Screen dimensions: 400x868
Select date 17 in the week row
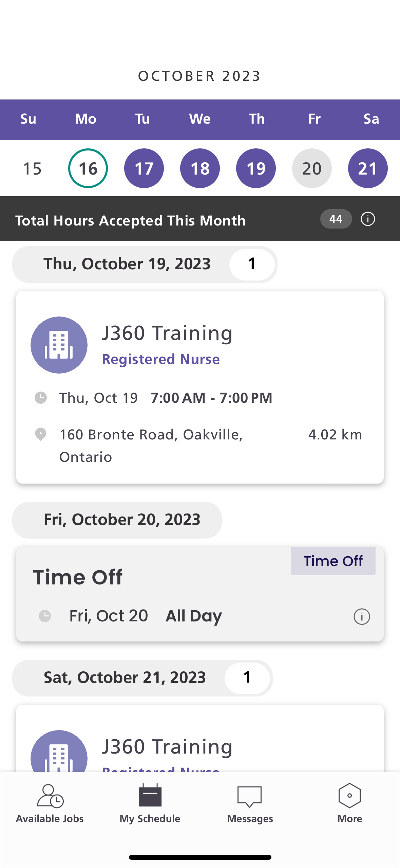point(144,168)
